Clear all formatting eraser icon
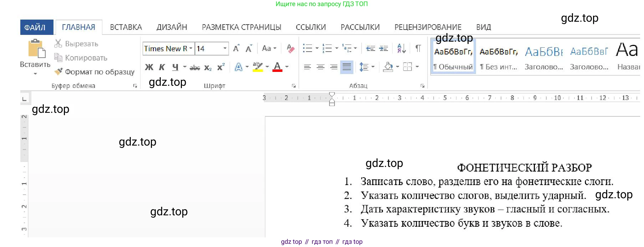The width and height of the screenshot is (644, 247). 291,48
